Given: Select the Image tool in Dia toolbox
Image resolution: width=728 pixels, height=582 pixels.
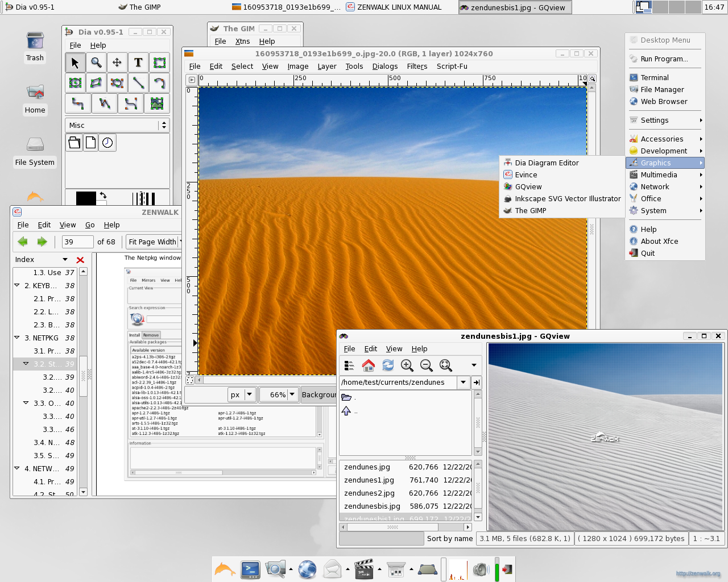Looking at the screenshot, I should [157, 103].
